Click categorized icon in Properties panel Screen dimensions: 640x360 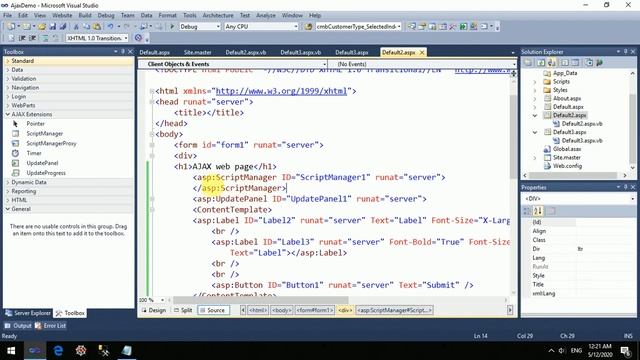(527, 211)
